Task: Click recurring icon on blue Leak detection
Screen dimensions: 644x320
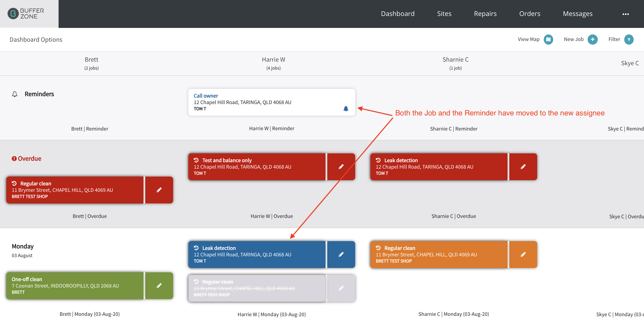Action: (x=196, y=248)
